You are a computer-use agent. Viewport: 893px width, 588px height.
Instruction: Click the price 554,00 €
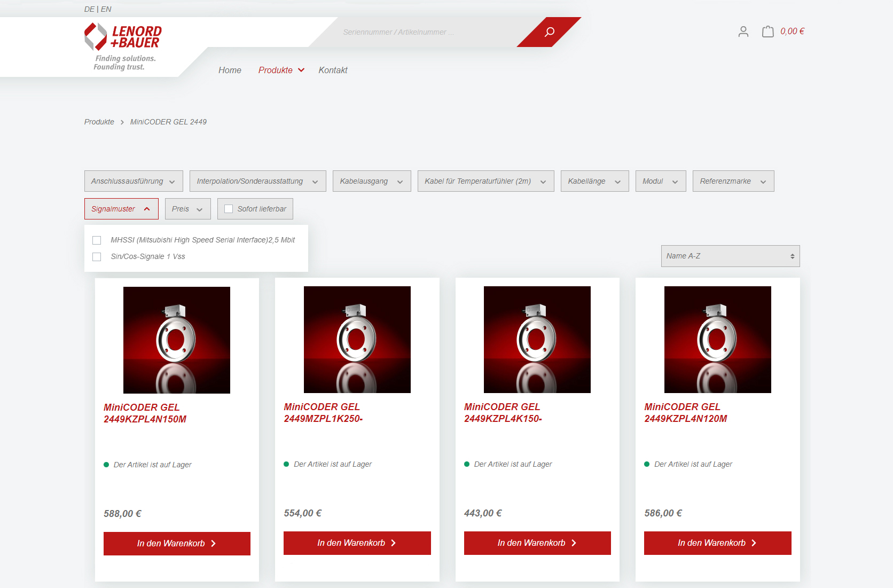(x=303, y=513)
